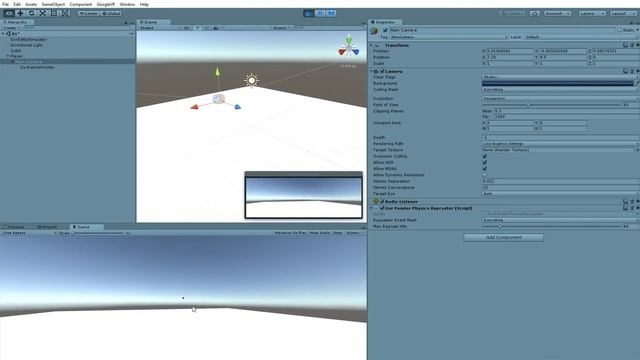The height and width of the screenshot is (360, 640).
Task: Toggle Audio Listener enabled checkbox
Action: [x=382, y=201]
